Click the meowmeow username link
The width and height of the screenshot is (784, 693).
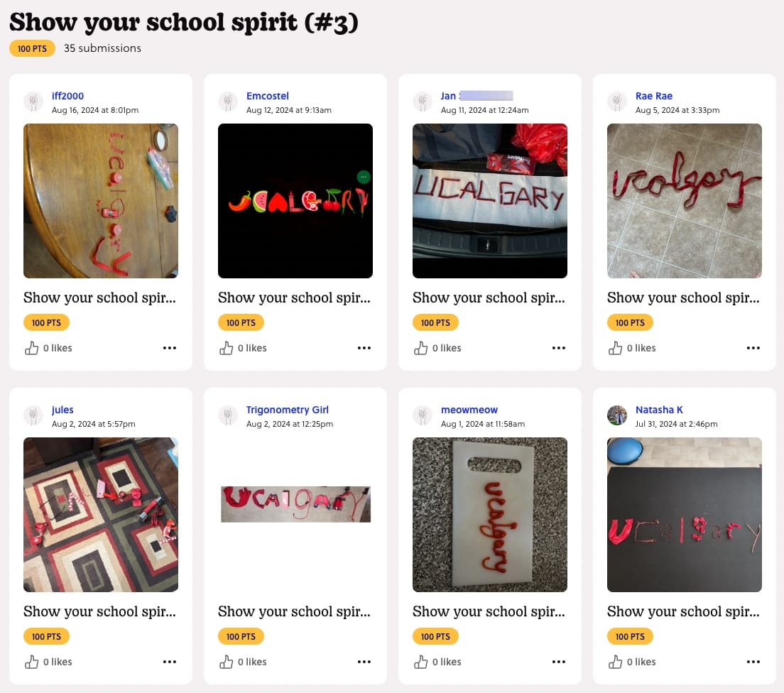469,410
